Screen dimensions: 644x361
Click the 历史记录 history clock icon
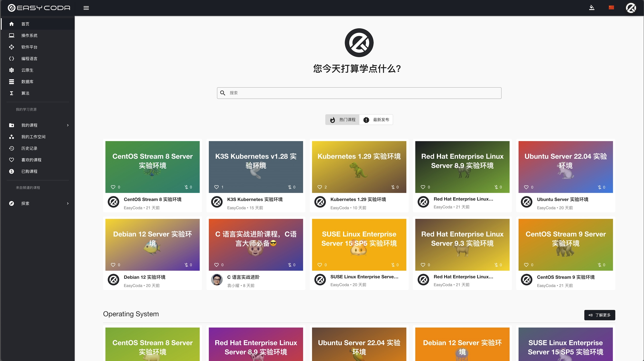pyautogui.click(x=12, y=148)
